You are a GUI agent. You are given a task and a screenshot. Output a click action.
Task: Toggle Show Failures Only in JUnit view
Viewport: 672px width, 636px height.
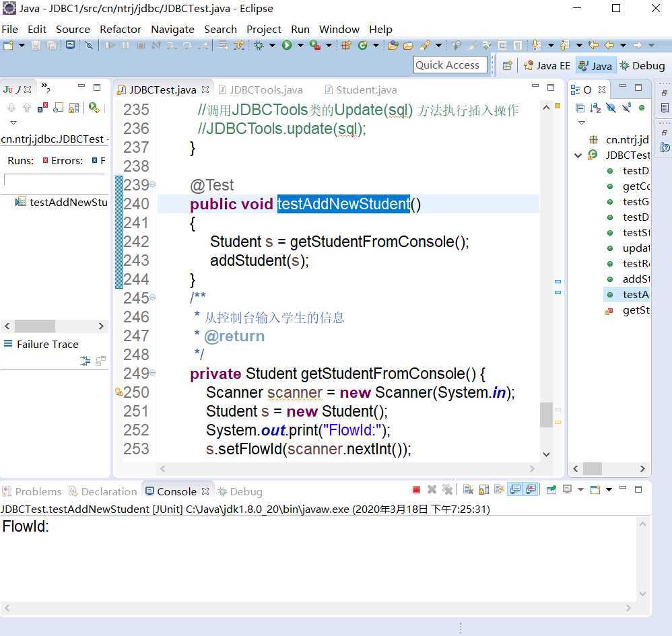[43, 108]
